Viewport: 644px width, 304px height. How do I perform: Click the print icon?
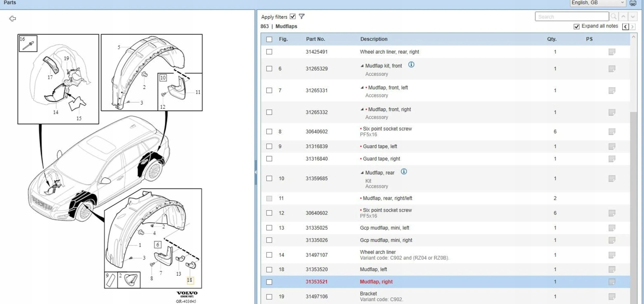633,3
